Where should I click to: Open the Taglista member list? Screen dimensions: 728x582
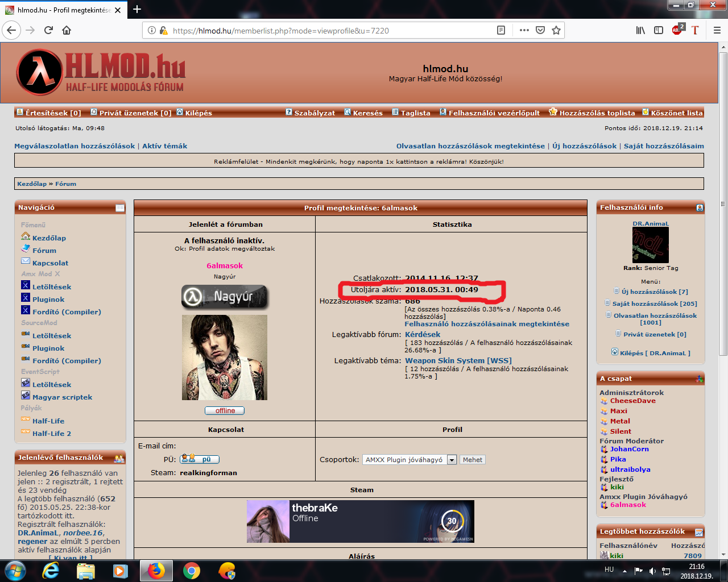click(411, 113)
